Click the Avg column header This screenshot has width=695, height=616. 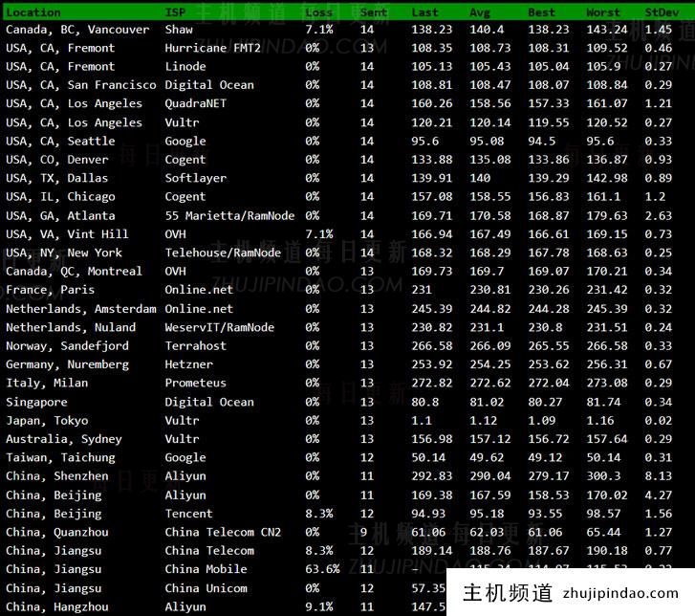480,11
